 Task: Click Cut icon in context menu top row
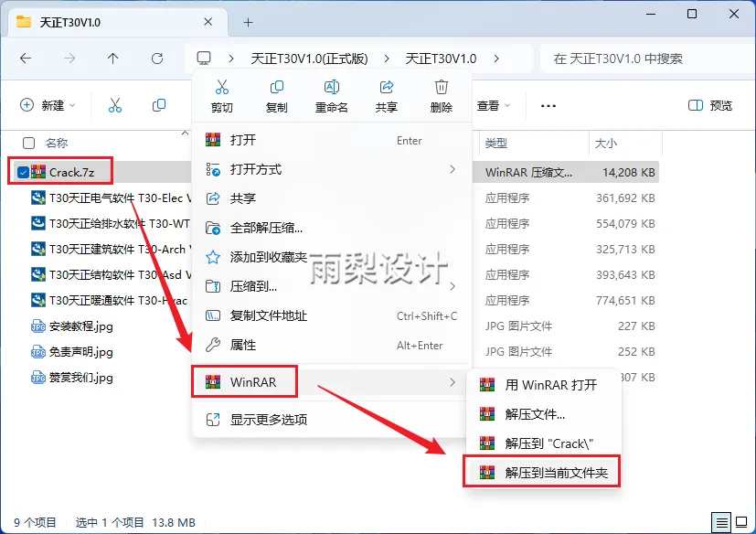pos(222,96)
